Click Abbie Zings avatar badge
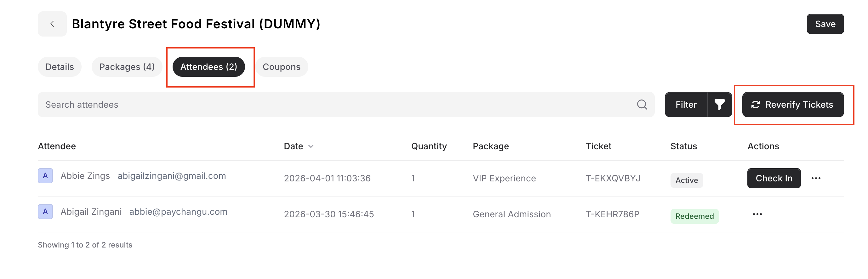The height and width of the screenshot is (279, 868). click(45, 176)
